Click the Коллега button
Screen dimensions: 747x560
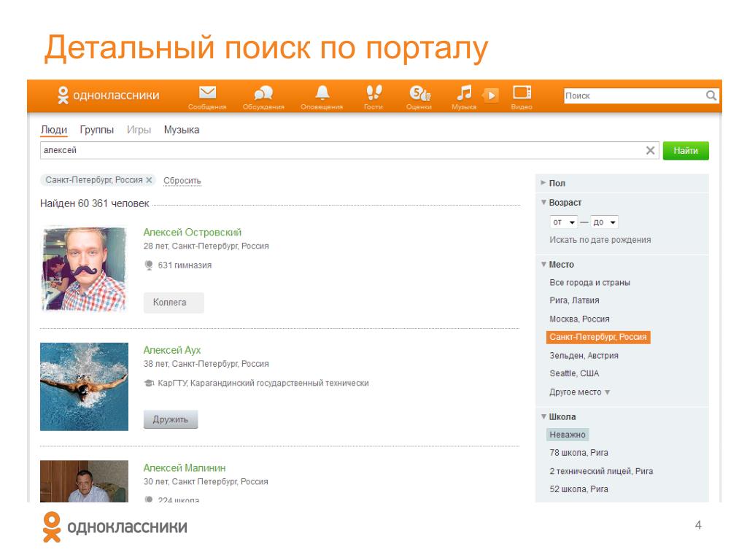click(x=174, y=303)
